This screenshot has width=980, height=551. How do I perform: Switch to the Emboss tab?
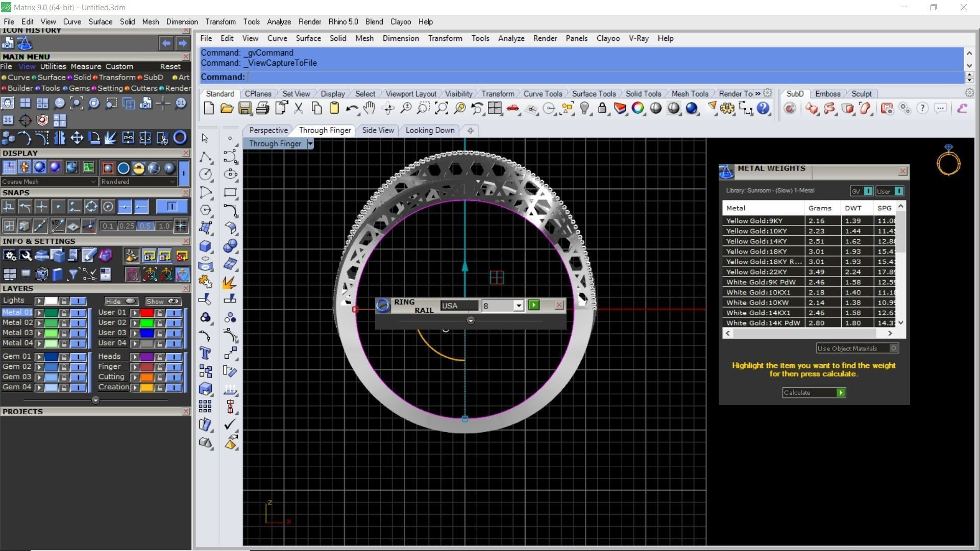(x=827, y=93)
